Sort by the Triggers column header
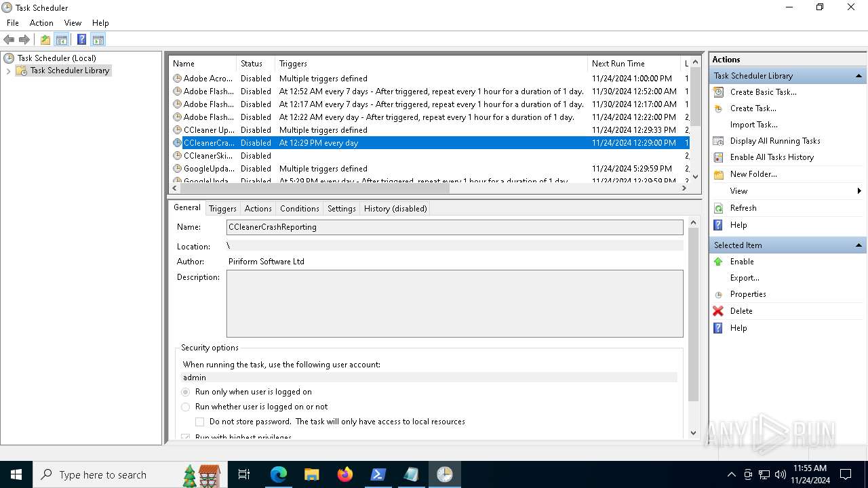Image resolution: width=868 pixels, height=488 pixels. click(x=431, y=63)
